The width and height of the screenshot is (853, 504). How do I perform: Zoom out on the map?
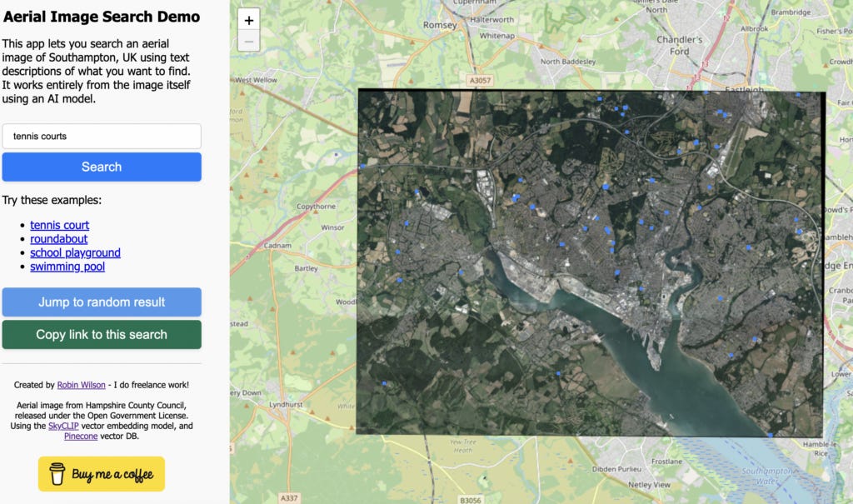click(x=248, y=42)
